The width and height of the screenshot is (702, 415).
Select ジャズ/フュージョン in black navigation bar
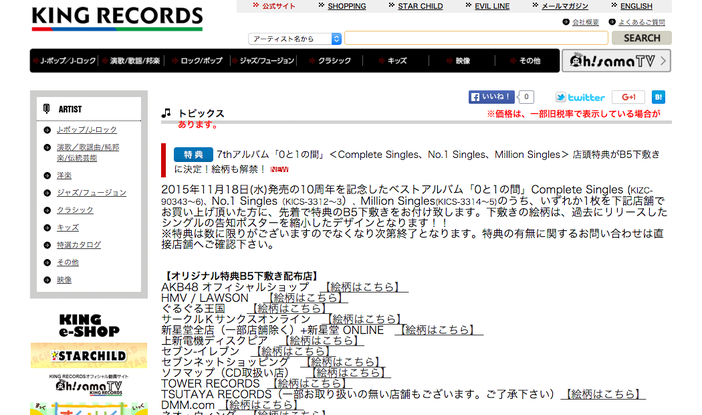(264, 61)
